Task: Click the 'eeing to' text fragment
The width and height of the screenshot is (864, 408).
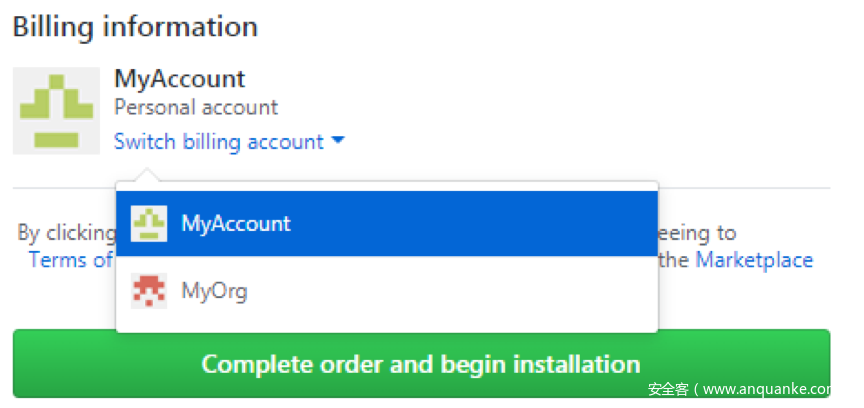Action: (x=698, y=233)
